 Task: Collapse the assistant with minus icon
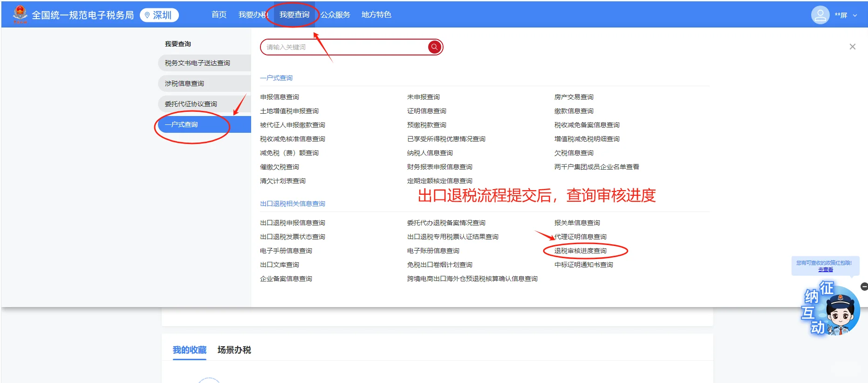point(864,287)
